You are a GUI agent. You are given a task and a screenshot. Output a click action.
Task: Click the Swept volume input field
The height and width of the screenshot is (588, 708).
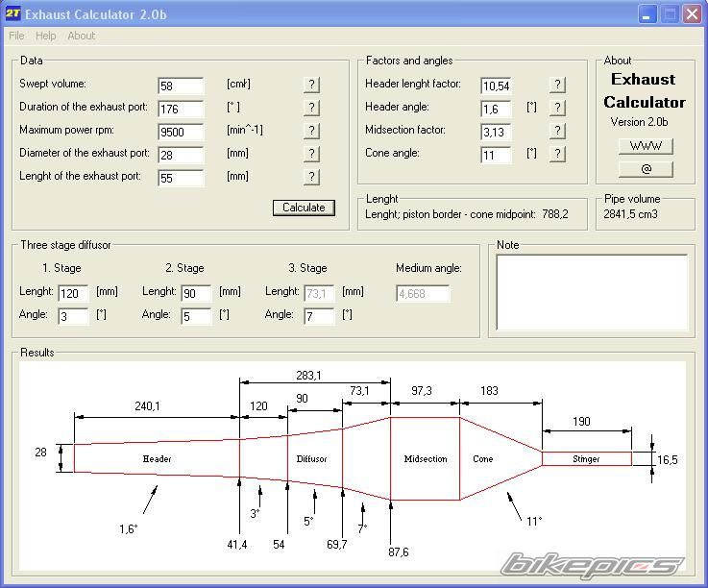tap(181, 86)
